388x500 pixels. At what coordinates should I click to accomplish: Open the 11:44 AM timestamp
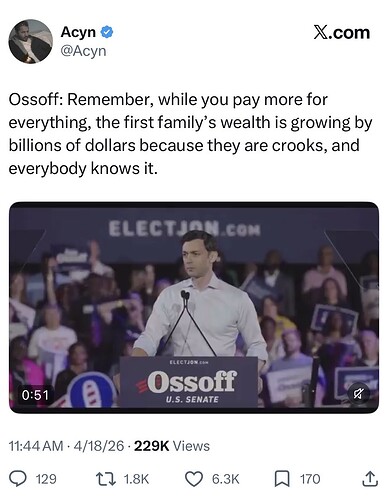pos(36,446)
